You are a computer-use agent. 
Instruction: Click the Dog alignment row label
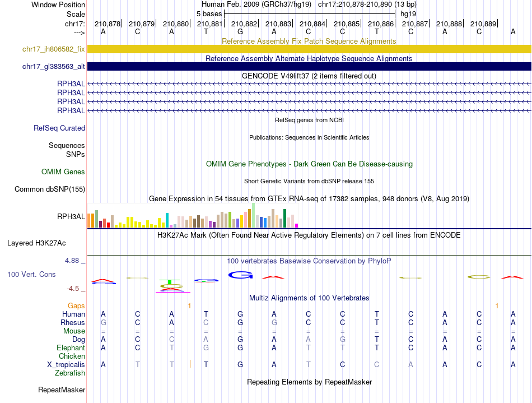[79, 339]
